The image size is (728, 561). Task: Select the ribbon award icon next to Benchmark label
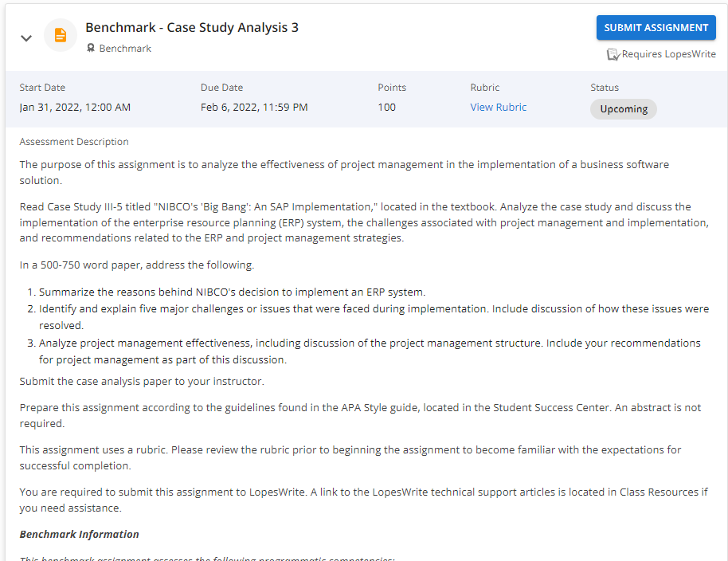tap(91, 49)
